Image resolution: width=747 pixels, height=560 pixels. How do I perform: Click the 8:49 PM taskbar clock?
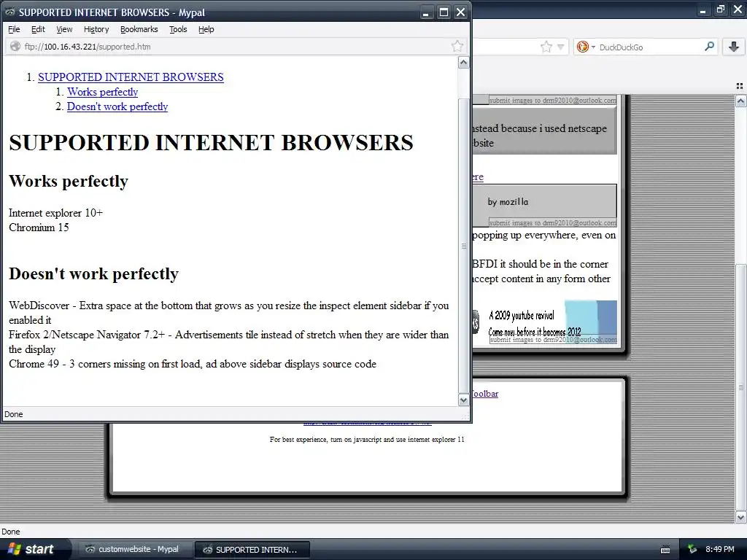pos(720,549)
